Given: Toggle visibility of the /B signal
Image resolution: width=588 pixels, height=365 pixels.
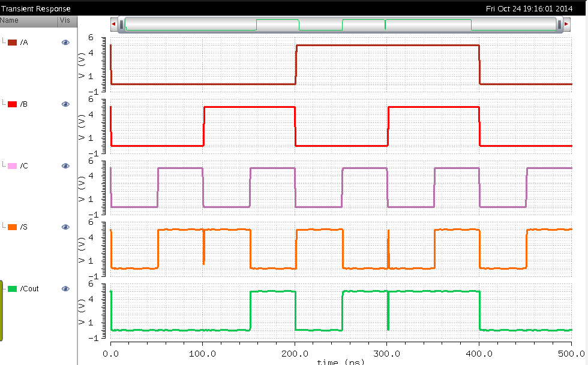Looking at the screenshot, I should click(65, 104).
